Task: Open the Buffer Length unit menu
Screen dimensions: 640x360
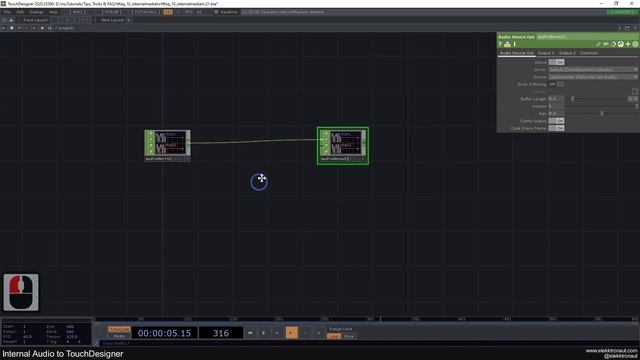Action: [x=633, y=99]
